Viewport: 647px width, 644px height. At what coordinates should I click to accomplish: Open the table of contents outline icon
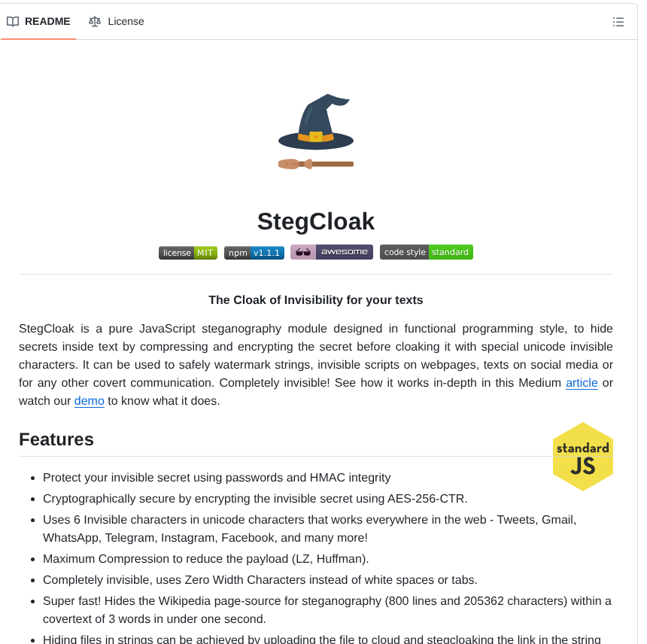[x=618, y=22]
